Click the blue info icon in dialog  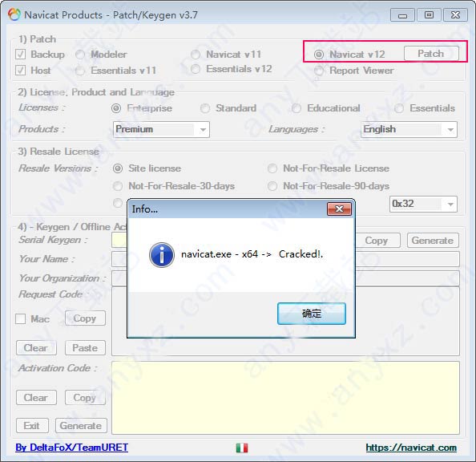coord(162,255)
